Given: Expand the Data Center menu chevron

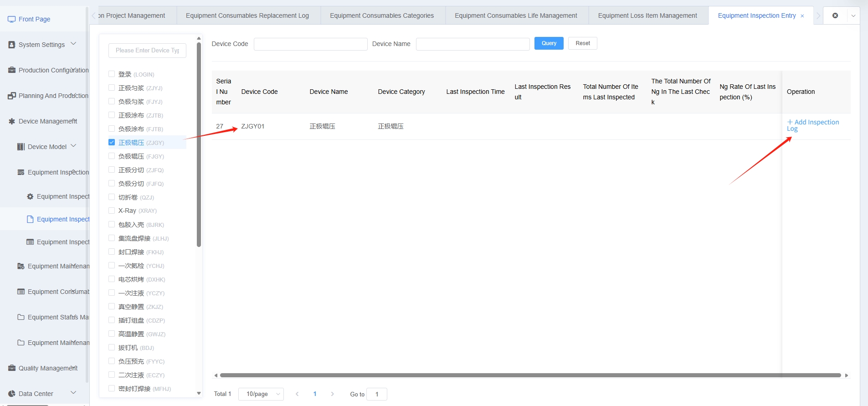Looking at the screenshot, I should click(73, 393).
